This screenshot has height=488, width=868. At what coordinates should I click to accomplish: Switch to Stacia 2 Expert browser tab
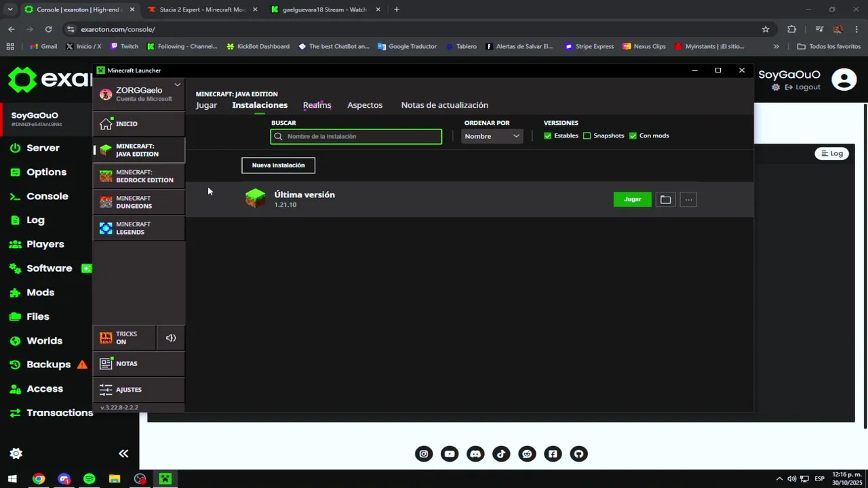[201, 9]
